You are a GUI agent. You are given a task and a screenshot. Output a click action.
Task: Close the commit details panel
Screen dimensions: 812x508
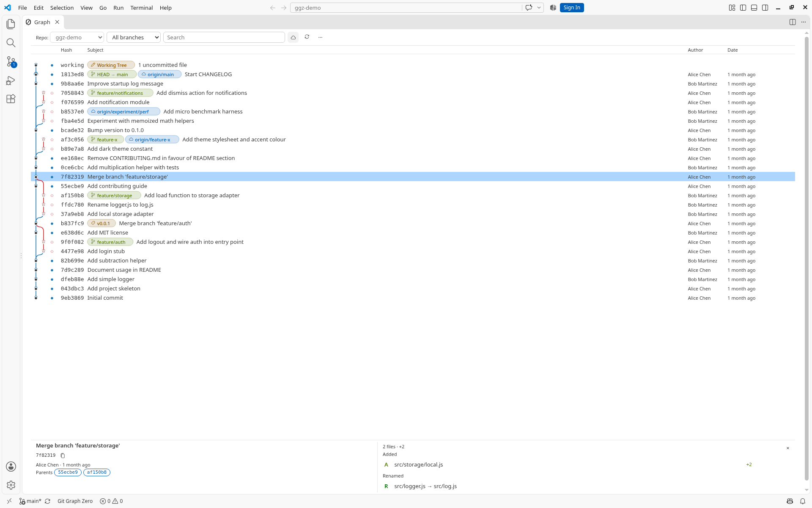coord(788,448)
